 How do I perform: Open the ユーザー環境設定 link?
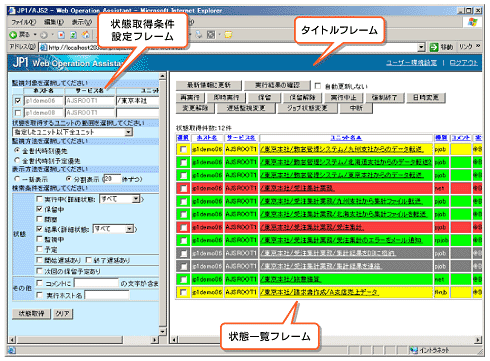[411, 63]
